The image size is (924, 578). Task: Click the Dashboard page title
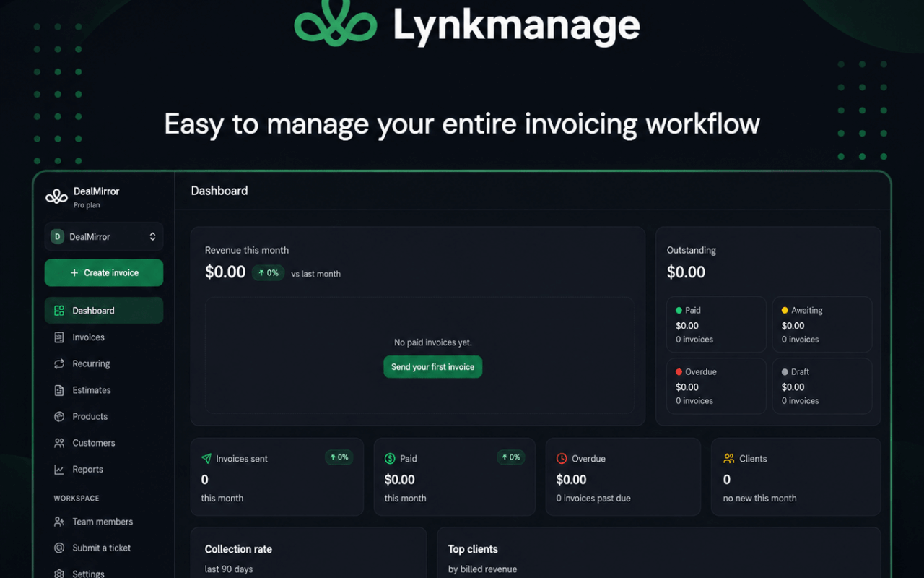pyautogui.click(x=219, y=191)
